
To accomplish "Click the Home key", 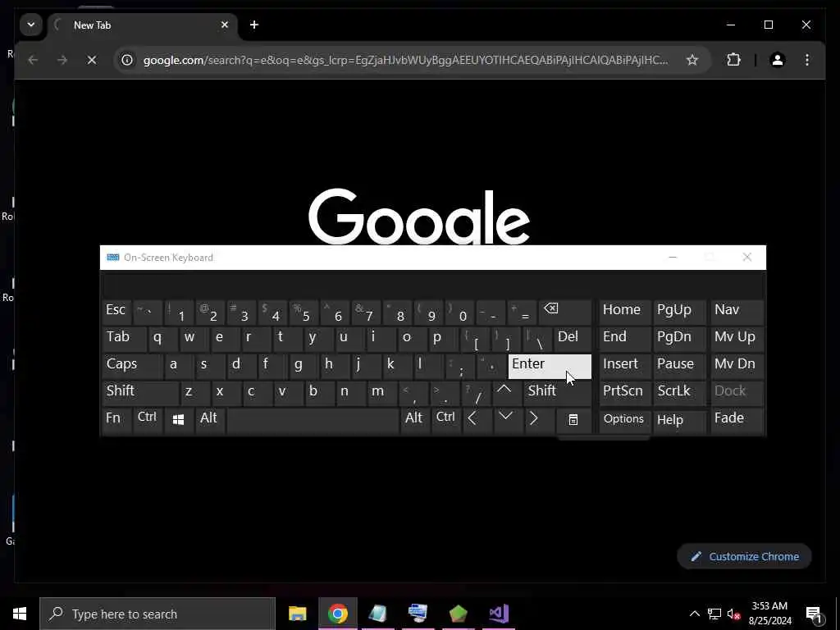I will [x=624, y=311].
